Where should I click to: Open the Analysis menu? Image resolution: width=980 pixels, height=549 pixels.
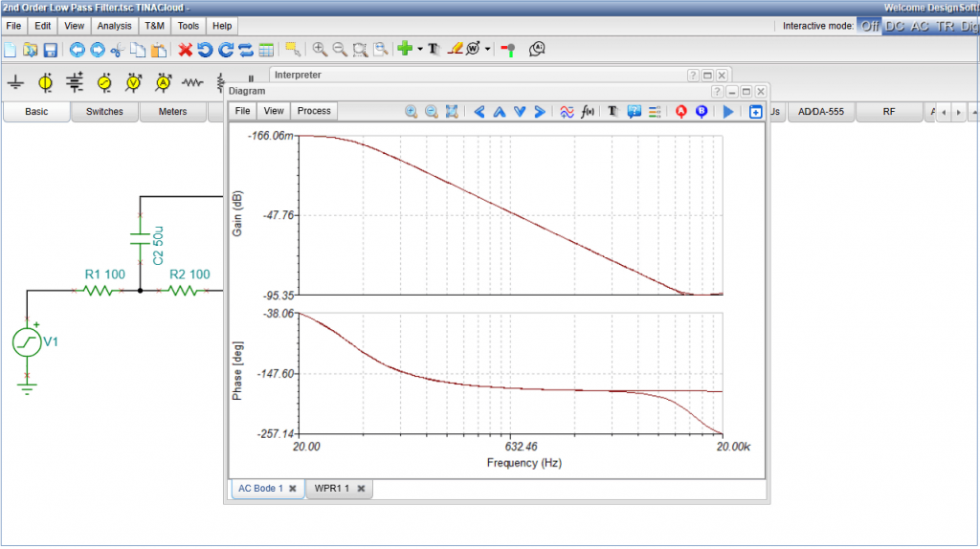[114, 26]
